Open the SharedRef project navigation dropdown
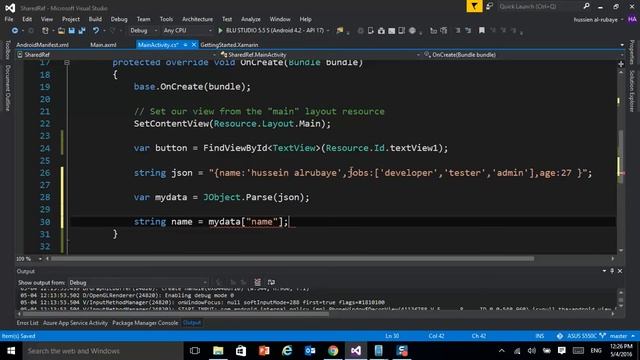This screenshot has width=640, height=360. click(116, 55)
